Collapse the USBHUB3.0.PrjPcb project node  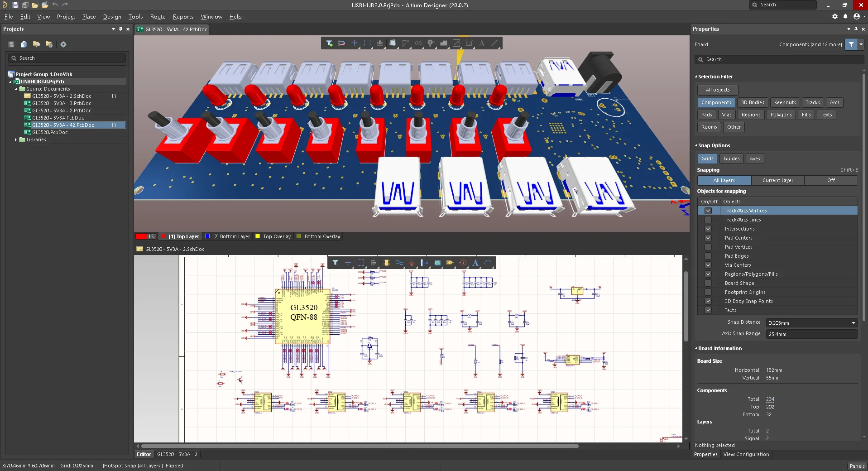[10, 82]
